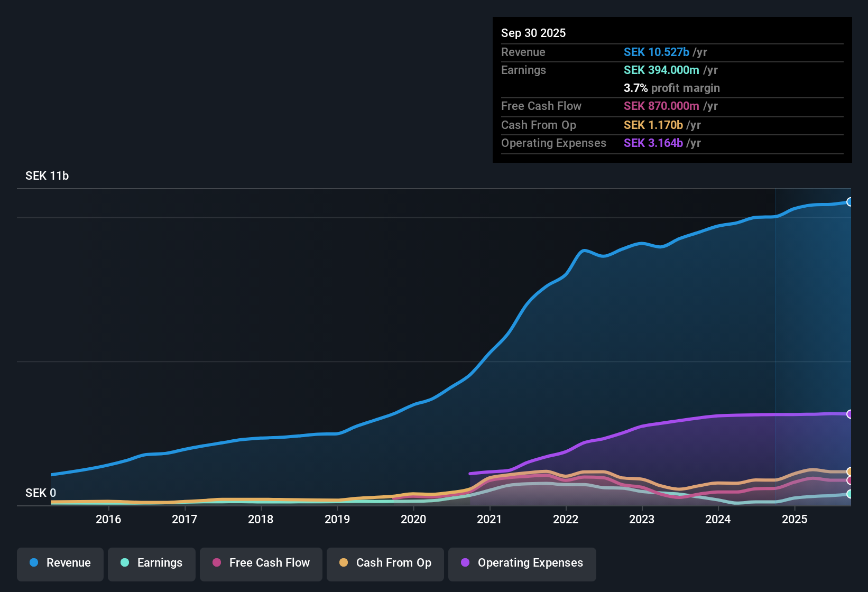Click the Earnings row label in tooltip

point(523,70)
